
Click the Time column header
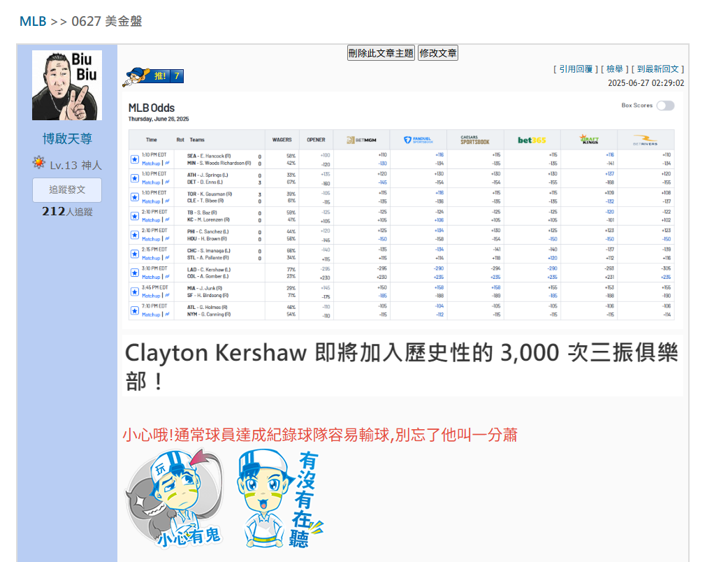(x=152, y=140)
